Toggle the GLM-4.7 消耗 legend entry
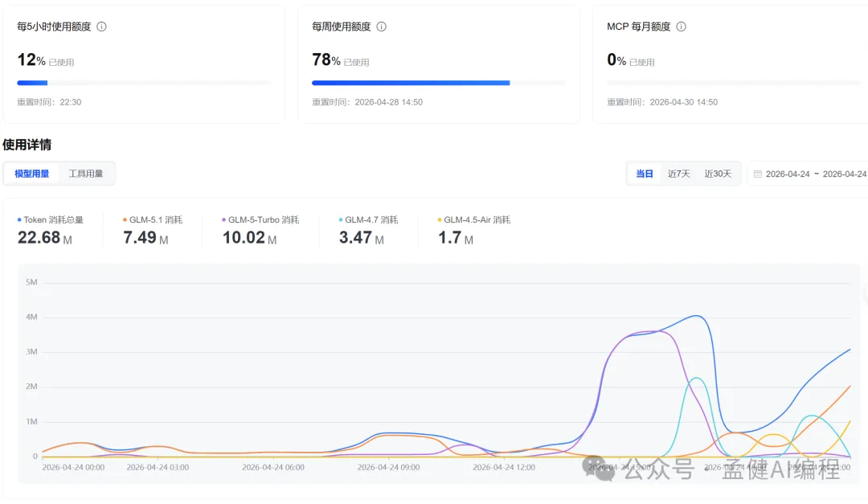Screen dimensions: 868x504 click(x=371, y=219)
